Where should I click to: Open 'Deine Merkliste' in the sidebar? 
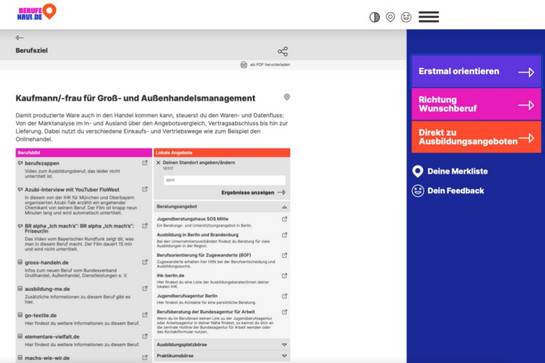point(450,171)
